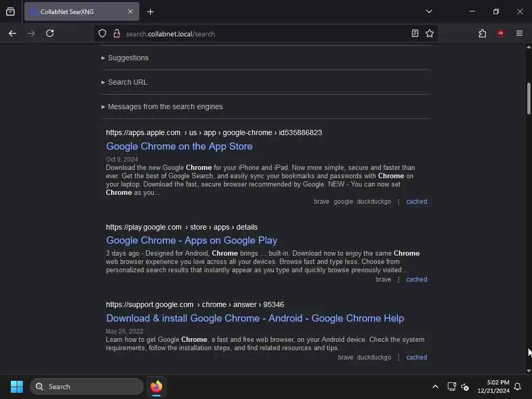Open the list all tabs chevron

point(429,11)
